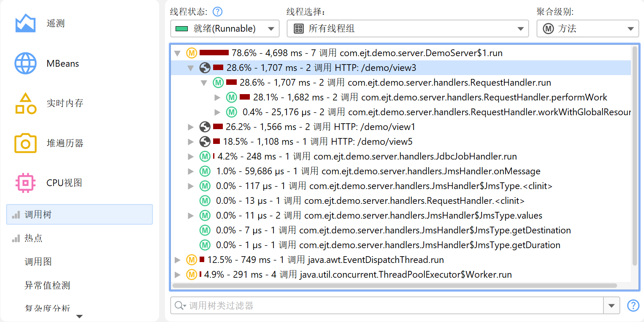Click the method icon of DemoServer$1.run
This screenshot has width=644, height=322.
(x=192, y=53)
